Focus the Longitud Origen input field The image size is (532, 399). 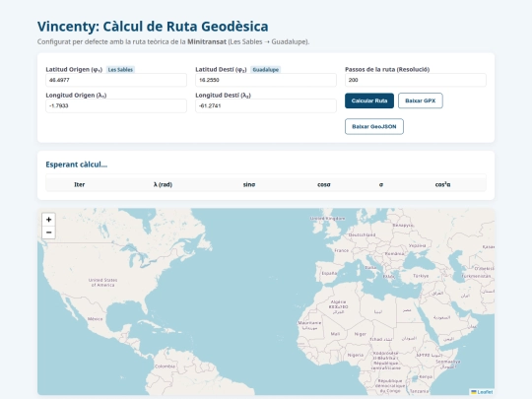[116, 105]
